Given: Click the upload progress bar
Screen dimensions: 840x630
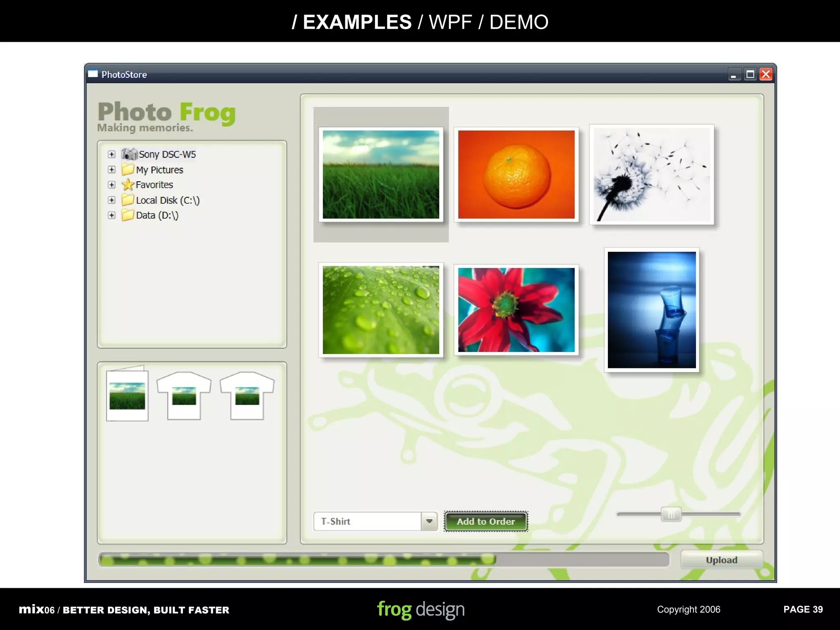Looking at the screenshot, I should click(x=383, y=559).
